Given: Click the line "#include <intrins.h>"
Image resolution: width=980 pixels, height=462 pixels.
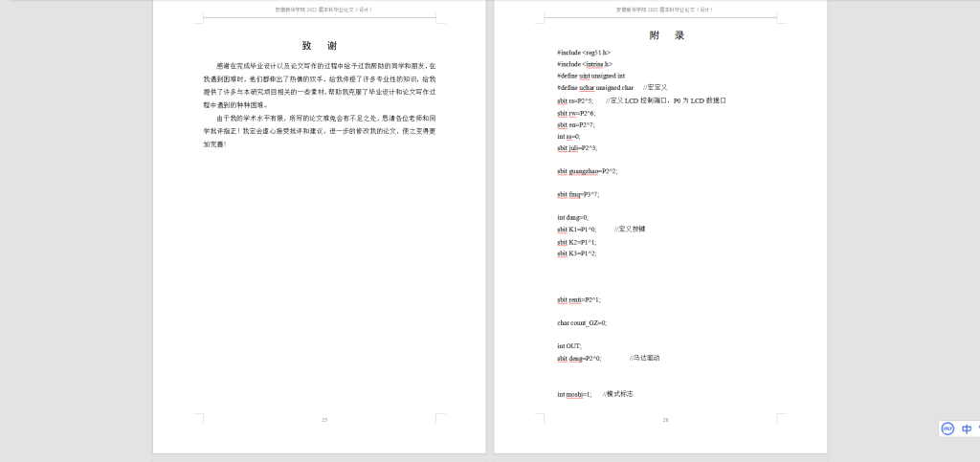Looking at the screenshot, I should [x=585, y=64].
